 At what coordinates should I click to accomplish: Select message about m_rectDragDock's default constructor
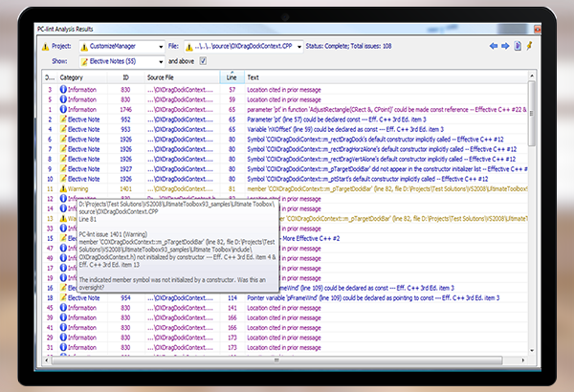tap(375, 139)
